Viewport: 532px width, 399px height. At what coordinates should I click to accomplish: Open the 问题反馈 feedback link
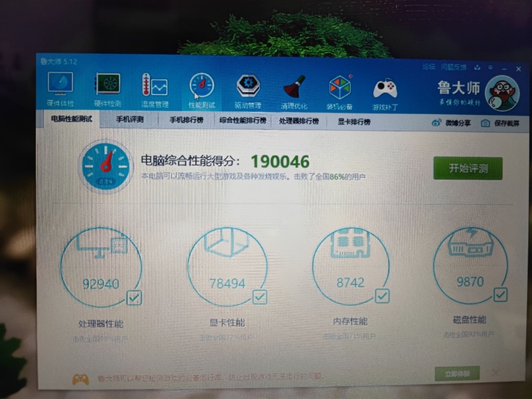pyautogui.click(x=454, y=66)
